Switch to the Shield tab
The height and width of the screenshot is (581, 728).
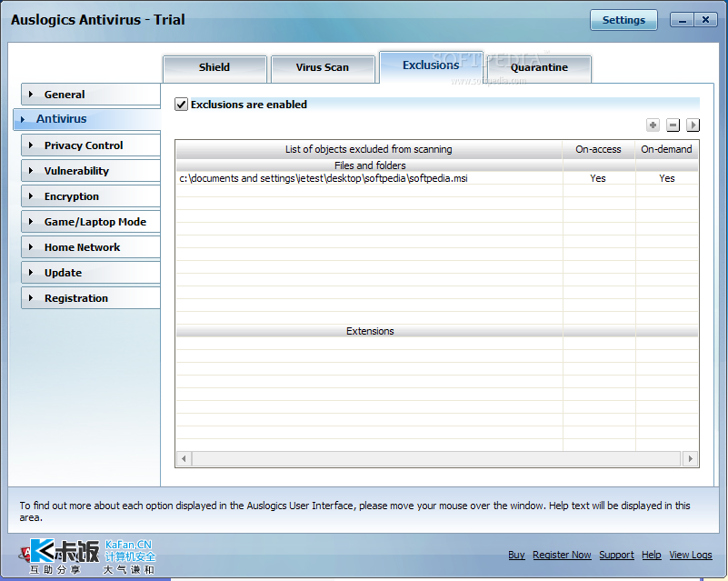click(x=214, y=69)
